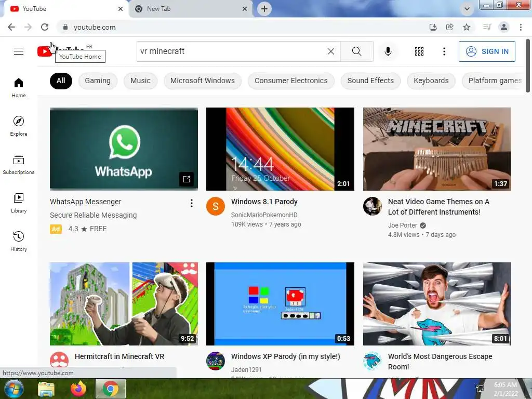Click the Chrome taskbar button

click(x=111, y=389)
